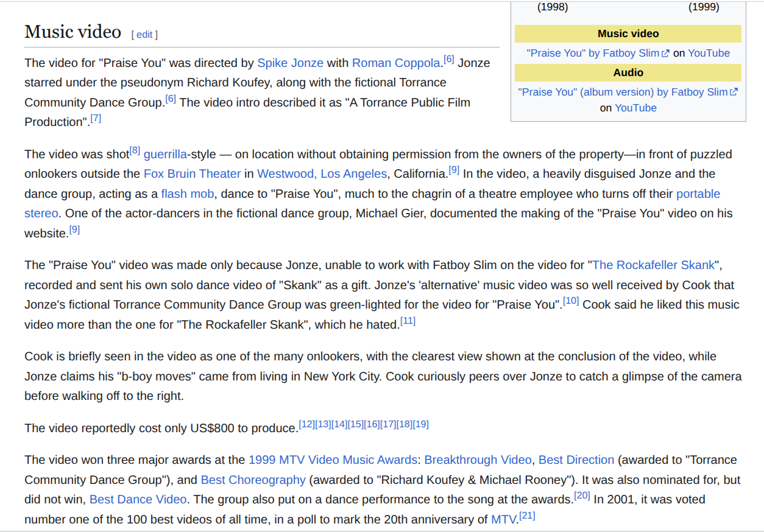Edit the Music video section

click(144, 35)
